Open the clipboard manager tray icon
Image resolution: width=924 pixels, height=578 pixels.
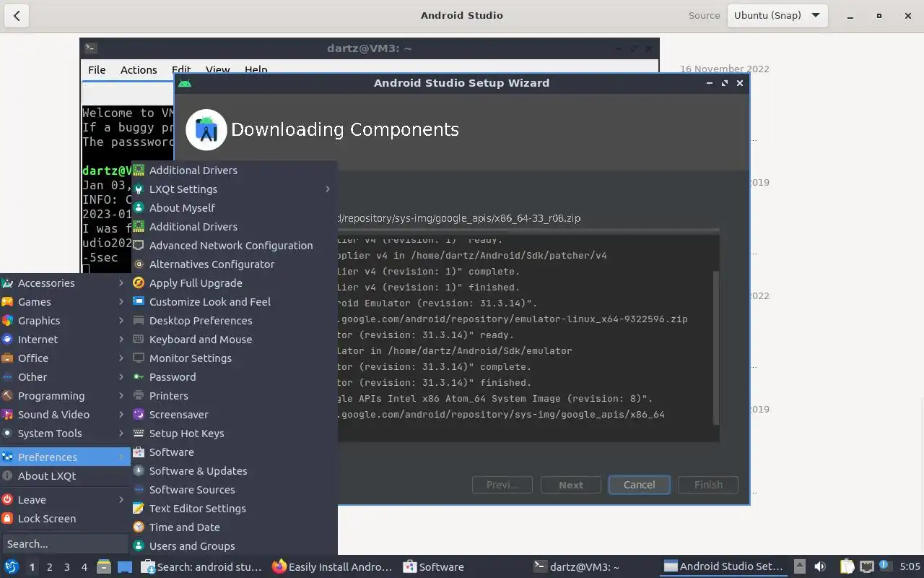point(847,566)
